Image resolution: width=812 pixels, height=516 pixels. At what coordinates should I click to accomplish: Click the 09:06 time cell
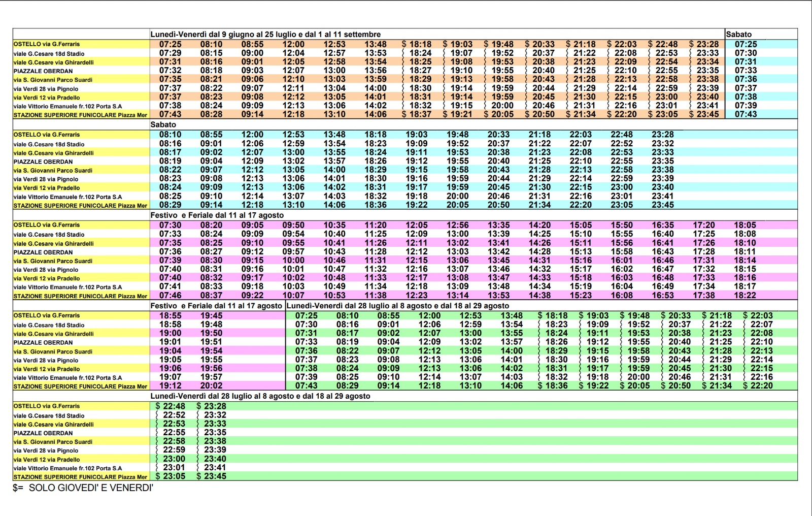click(252, 79)
